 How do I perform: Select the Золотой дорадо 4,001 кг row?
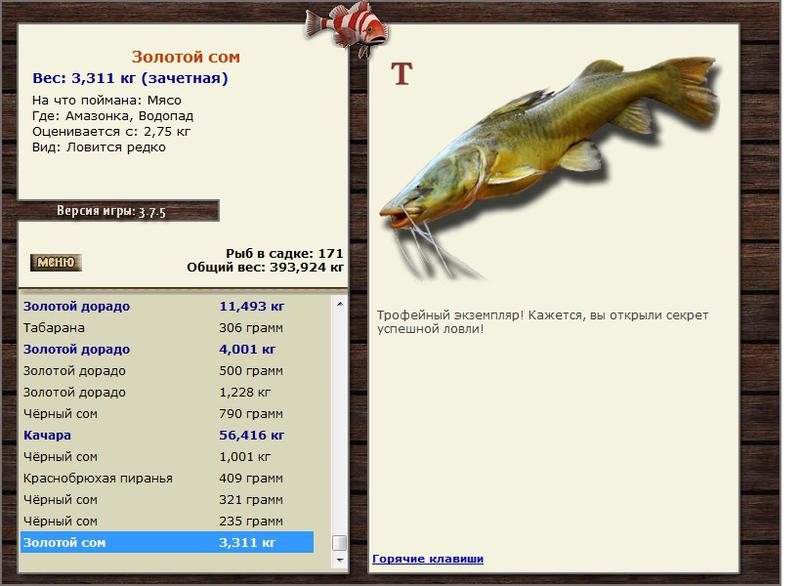pos(167,349)
